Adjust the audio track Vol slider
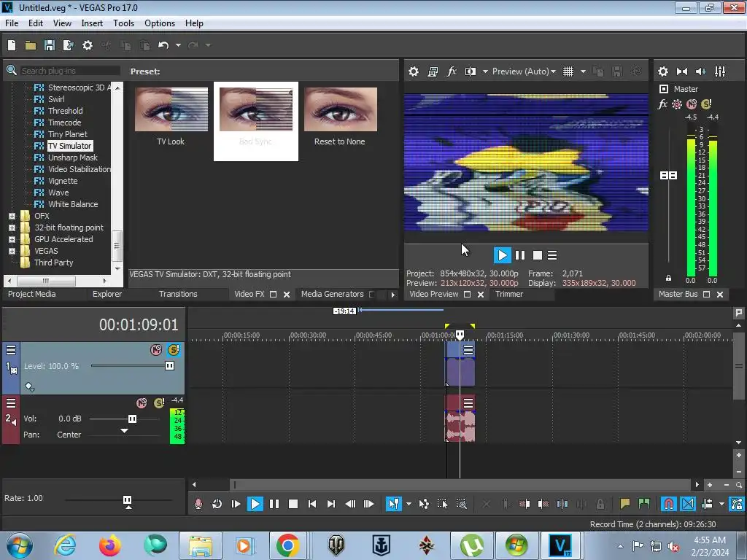Screen dimensions: 747x560 point(132,419)
